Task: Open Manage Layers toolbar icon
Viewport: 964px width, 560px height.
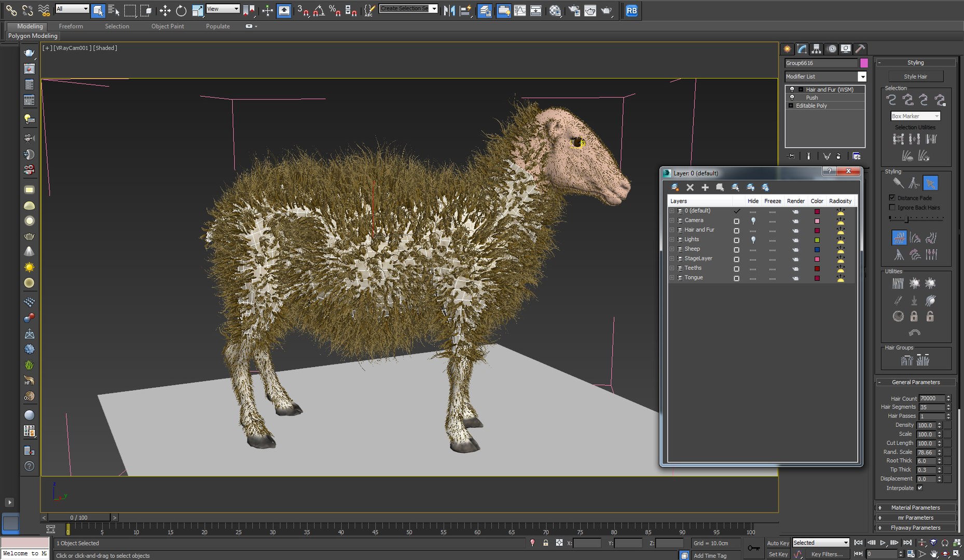Action: pyautogui.click(x=485, y=10)
